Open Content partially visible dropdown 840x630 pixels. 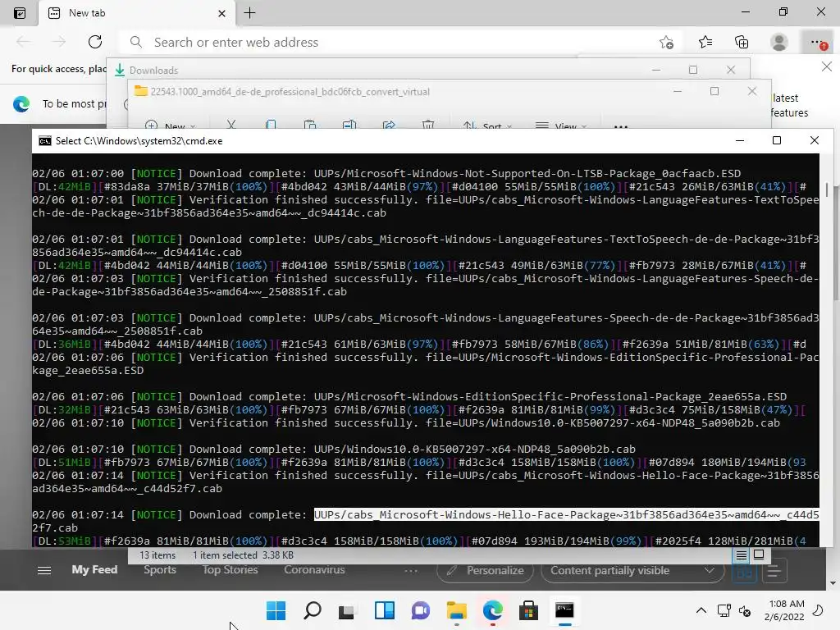click(x=632, y=571)
